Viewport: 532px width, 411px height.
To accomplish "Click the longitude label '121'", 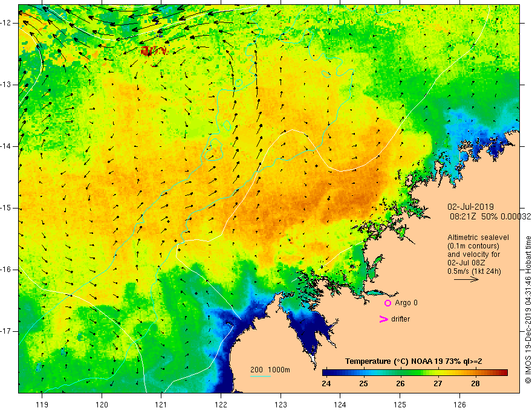I will tap(161, 404).
